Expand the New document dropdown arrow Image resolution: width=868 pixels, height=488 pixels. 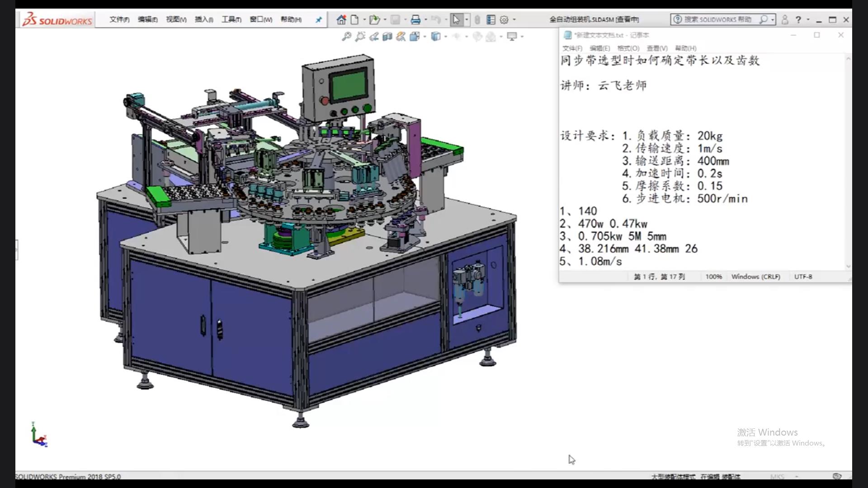pyautogui.click(x=364, y=19)
